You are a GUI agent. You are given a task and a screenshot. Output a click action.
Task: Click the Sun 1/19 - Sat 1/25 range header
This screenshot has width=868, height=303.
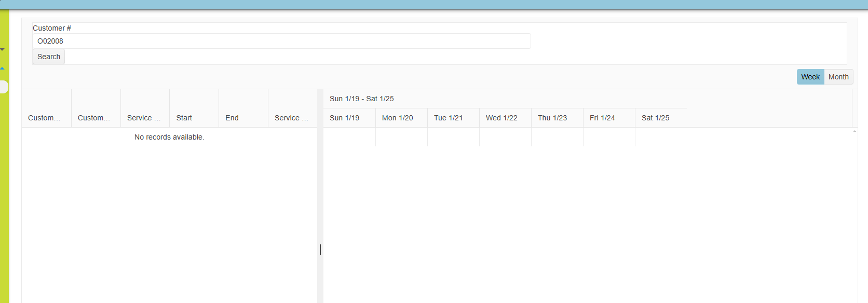pyautogui.click(x=362, y=99)
